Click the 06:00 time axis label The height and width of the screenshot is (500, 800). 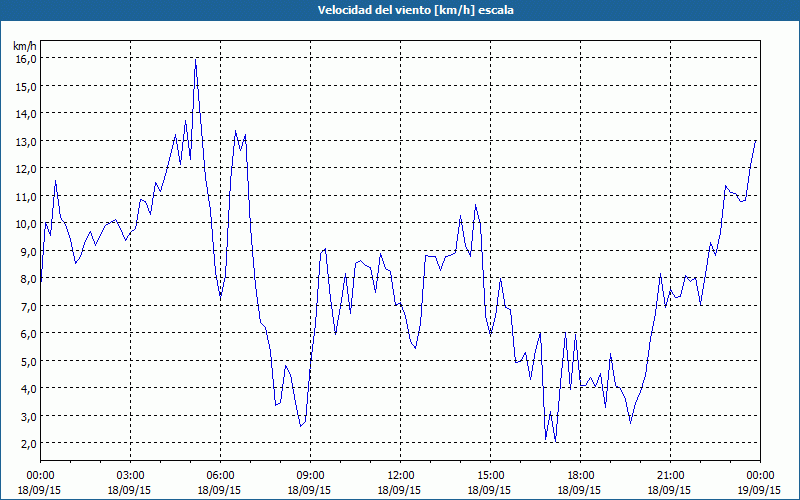(x=220, y=476)
